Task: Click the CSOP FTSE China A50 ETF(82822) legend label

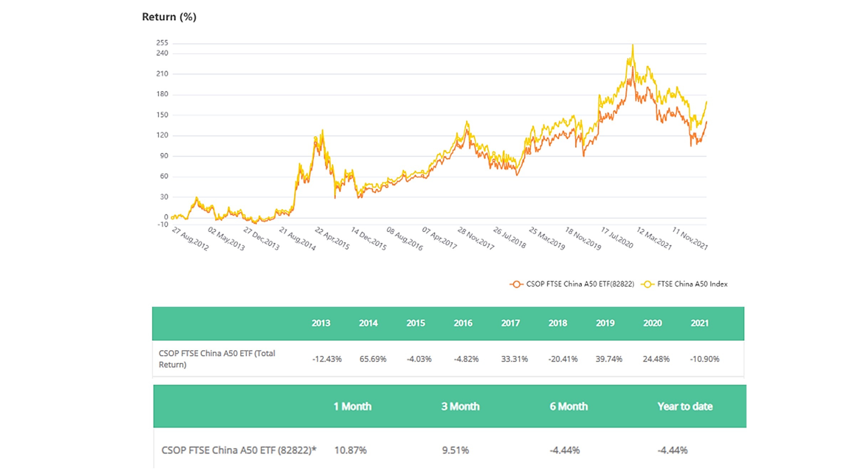Action: point(580,284)
